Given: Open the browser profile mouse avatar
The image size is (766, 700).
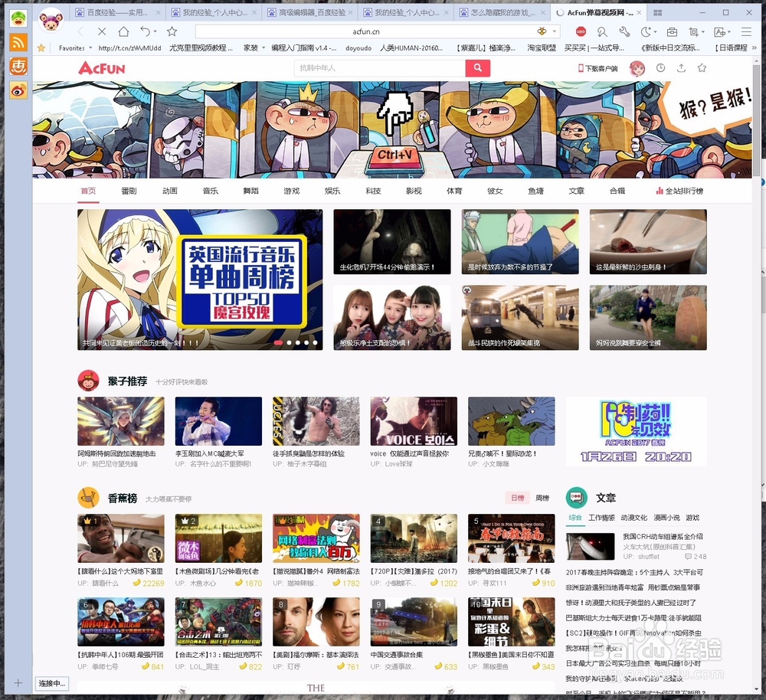Looking at the screenshot, I should pos(51,20).
